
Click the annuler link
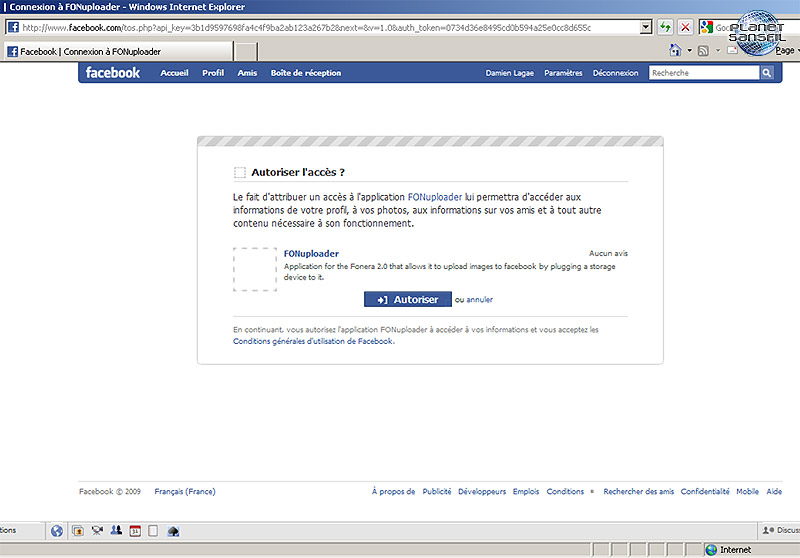pyautogui.click(x=480, y=300)
